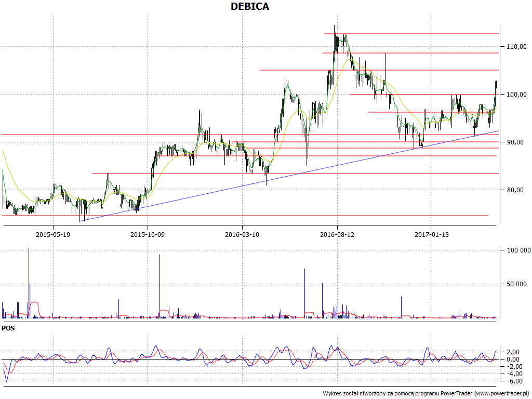Click the tallest volume spike near 100 000
Viewport: 532px width, 399px height.
[x=29, y=283]
